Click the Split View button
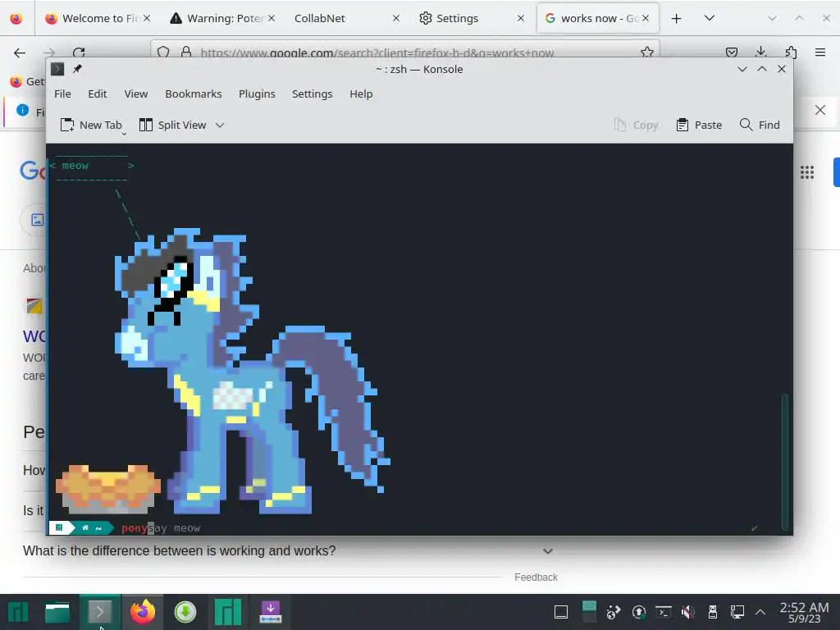The height and width of the screenshot is (630, 840). 172,125
